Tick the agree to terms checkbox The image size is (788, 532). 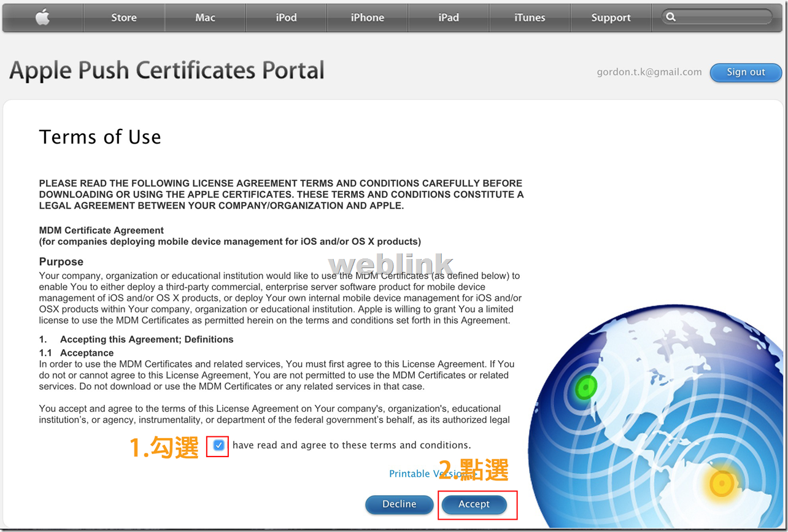218,445
